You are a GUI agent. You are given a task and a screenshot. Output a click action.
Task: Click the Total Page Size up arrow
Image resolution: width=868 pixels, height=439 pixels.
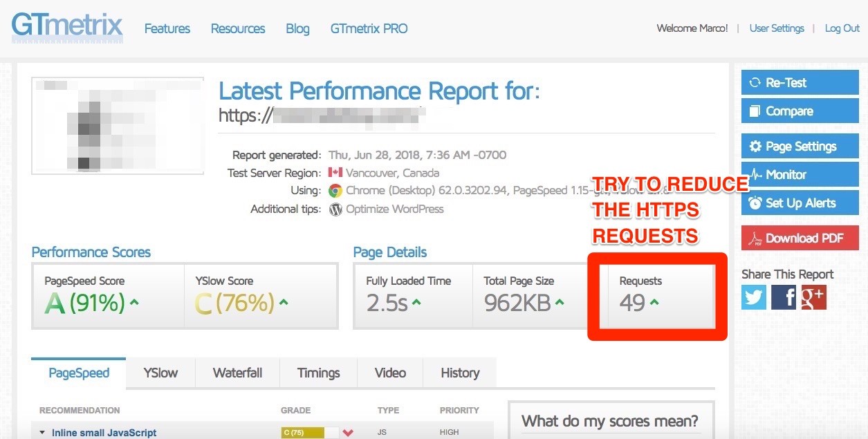click(x=560, y=302)
